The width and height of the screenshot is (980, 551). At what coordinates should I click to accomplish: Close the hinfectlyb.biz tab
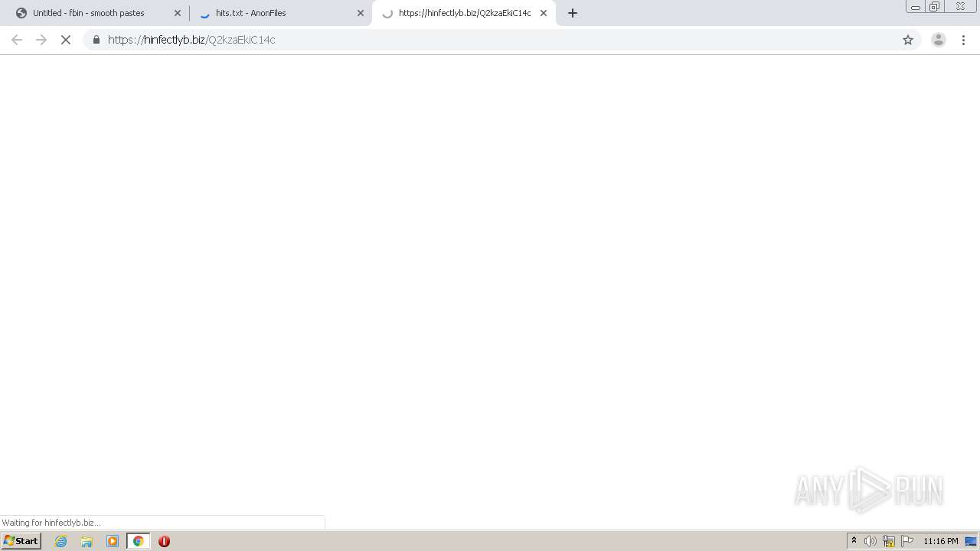click(544, 13)
